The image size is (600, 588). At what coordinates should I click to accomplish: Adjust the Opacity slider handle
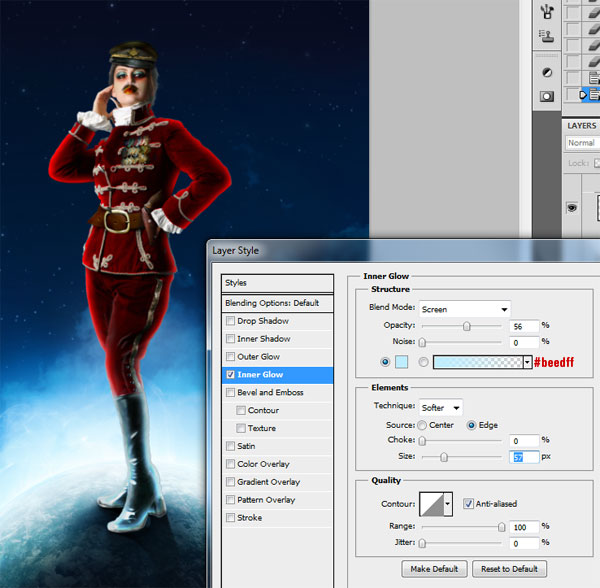tap(466, 326)
